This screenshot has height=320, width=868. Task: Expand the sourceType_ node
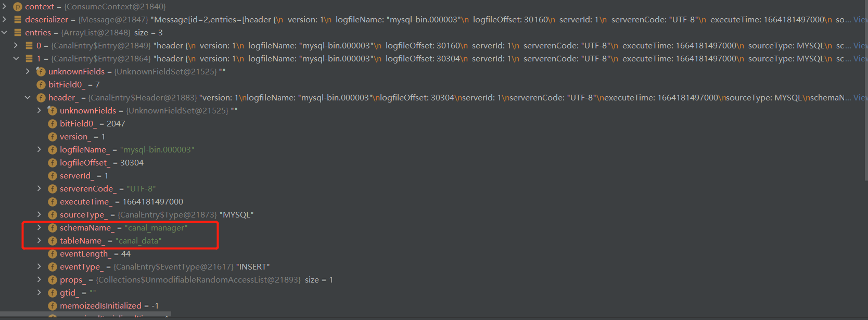point(41,214)
